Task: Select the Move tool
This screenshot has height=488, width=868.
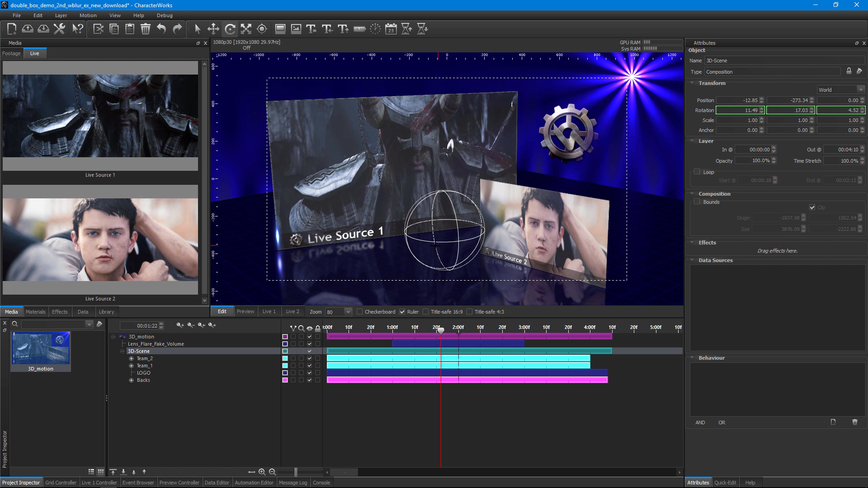Action: click(213, 29)
